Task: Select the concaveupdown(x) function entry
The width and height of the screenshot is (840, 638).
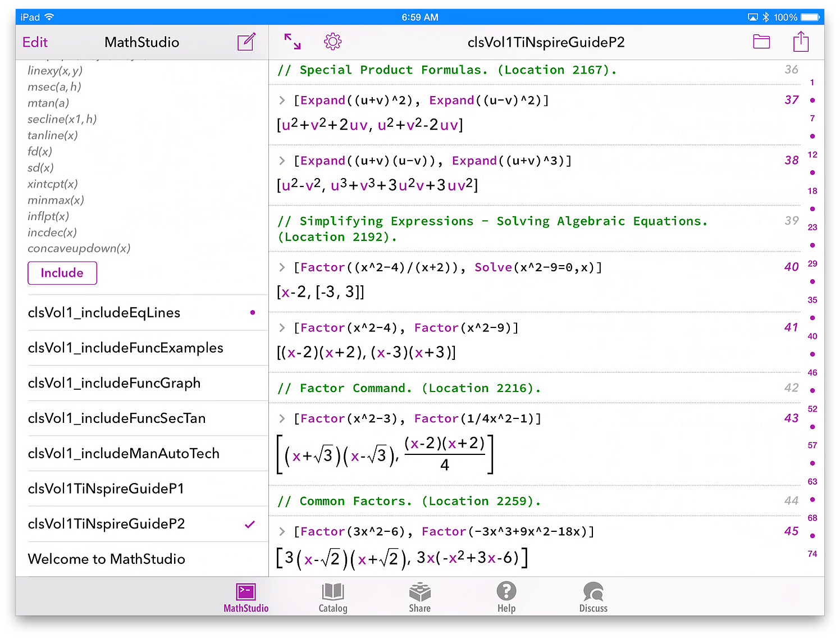Action: click(x=79, y=248)
